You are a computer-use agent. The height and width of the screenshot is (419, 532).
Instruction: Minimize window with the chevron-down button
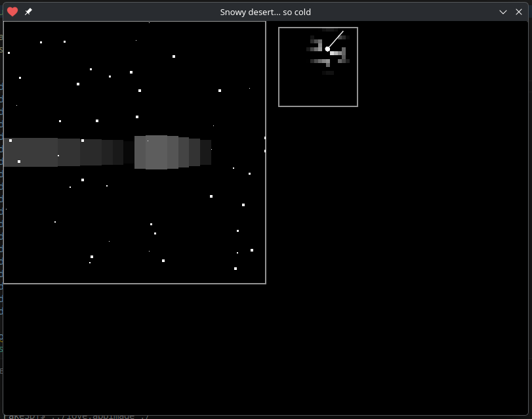click(503, 12)
